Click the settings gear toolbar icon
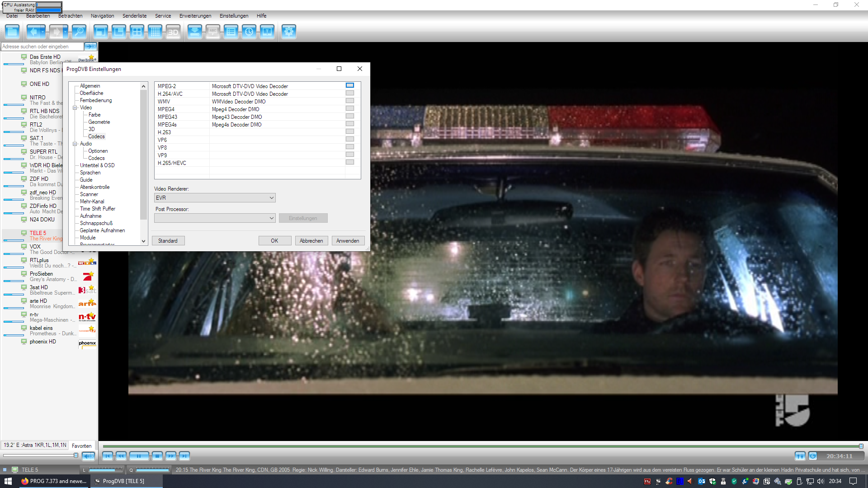The width and height of the screenshot is (868, 488). 288,32
